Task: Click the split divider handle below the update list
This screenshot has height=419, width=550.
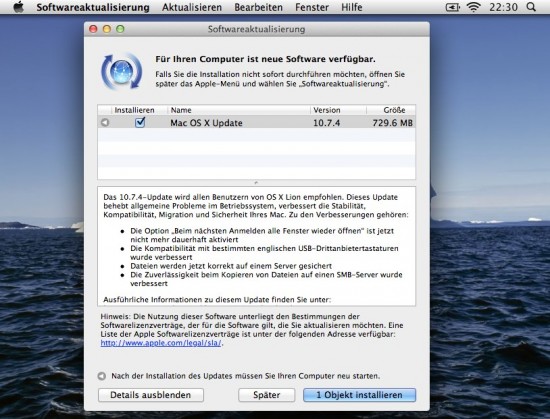Action: 256,183
